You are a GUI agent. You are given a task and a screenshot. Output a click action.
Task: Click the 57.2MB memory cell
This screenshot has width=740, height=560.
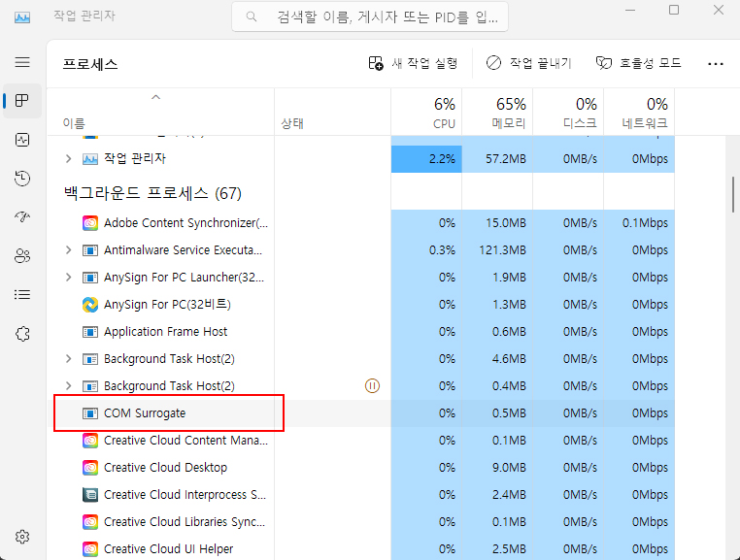click(497, 159)
